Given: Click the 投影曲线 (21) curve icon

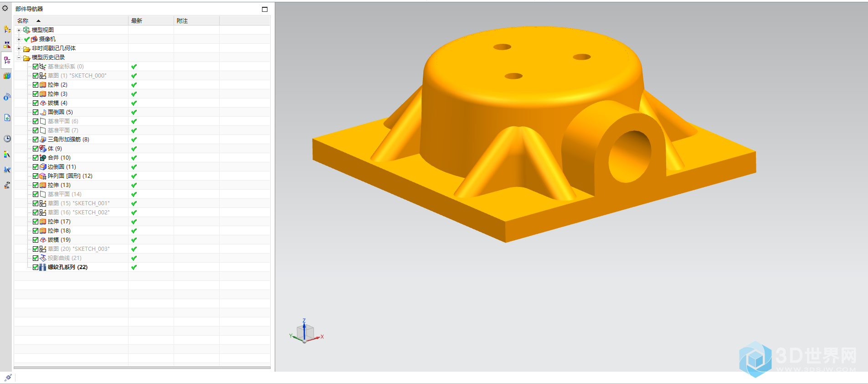Looking at the screenshot, I should [x=43, y=258].
